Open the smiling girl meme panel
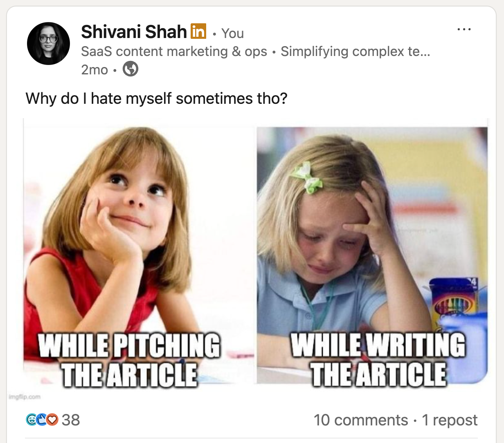The image size is (504, 443). 139,256
